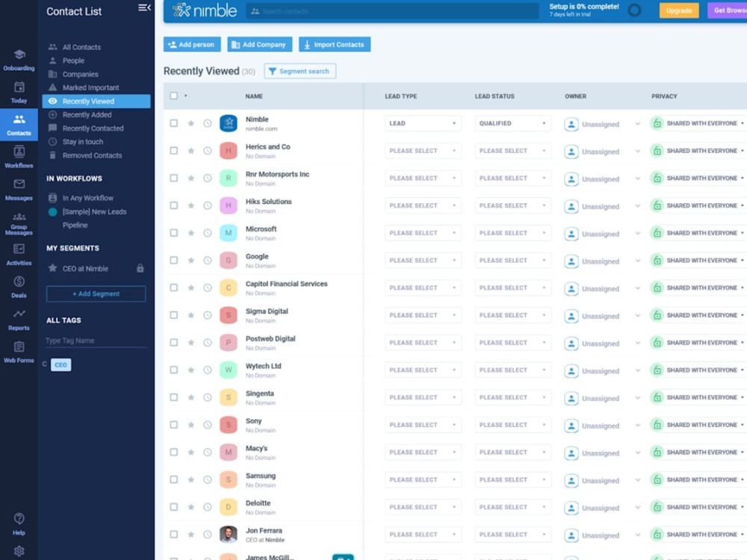Open the settings gear in the rail
This screenshot has width=747, height=560.
pos(19,551)
